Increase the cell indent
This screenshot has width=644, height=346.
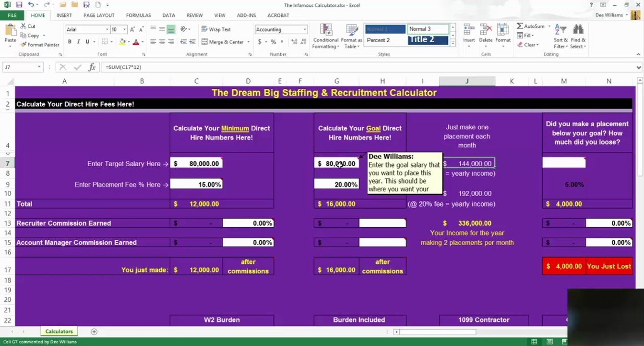coord(192,42)
